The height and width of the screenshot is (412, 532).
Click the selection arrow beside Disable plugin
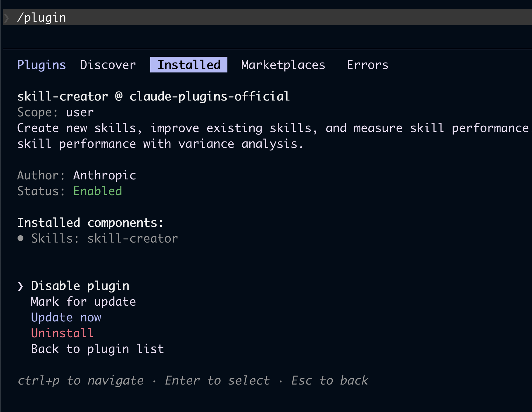pos(20,286)
